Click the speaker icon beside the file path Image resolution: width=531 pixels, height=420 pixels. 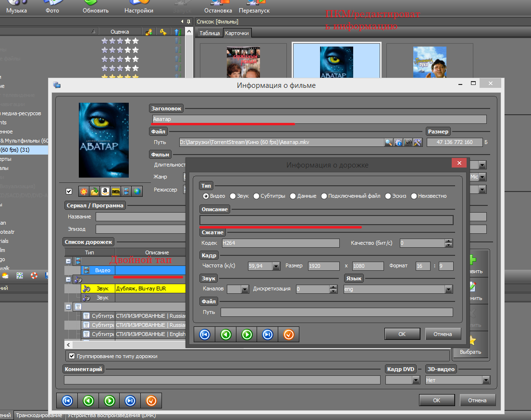click(x=408, y=143)
